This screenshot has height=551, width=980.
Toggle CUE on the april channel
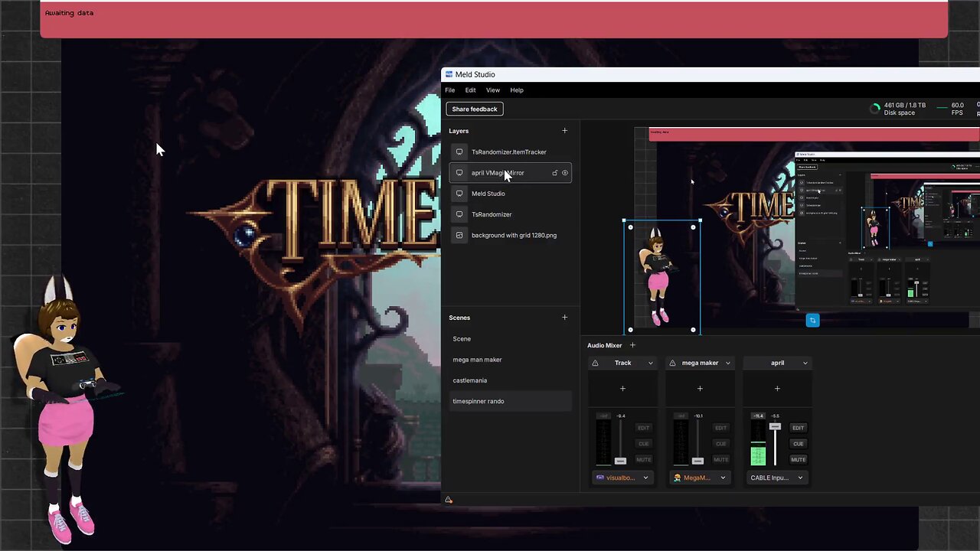pyautogui.click(x=798, y=444)
